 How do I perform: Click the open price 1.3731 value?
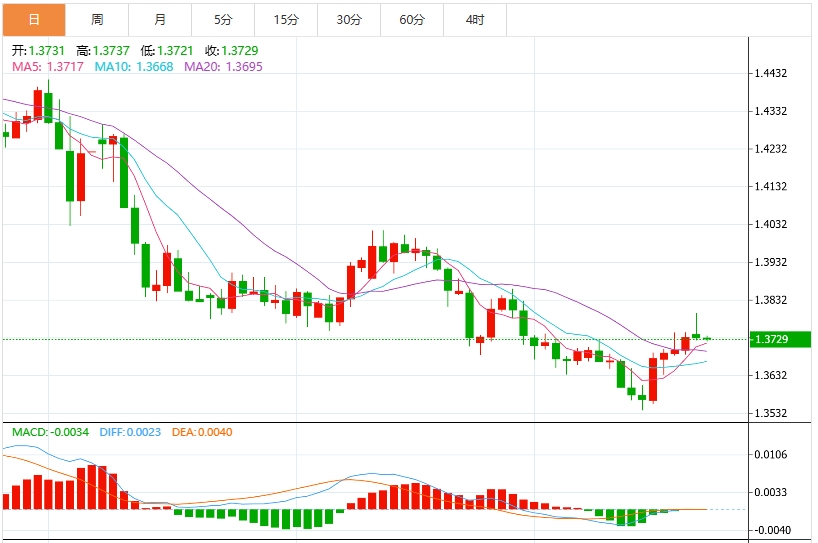[x=46, y=51]
